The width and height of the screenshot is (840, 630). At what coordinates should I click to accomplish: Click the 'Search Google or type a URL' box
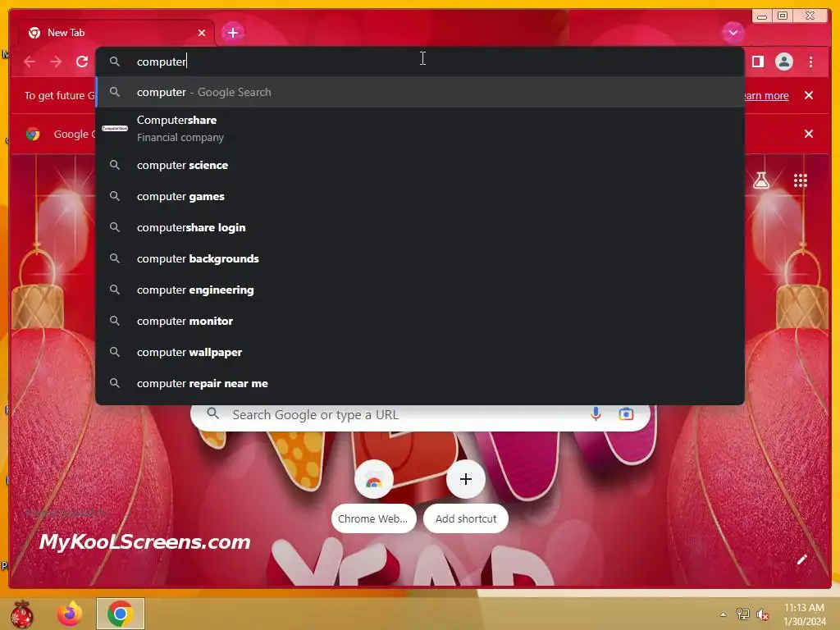420,415
